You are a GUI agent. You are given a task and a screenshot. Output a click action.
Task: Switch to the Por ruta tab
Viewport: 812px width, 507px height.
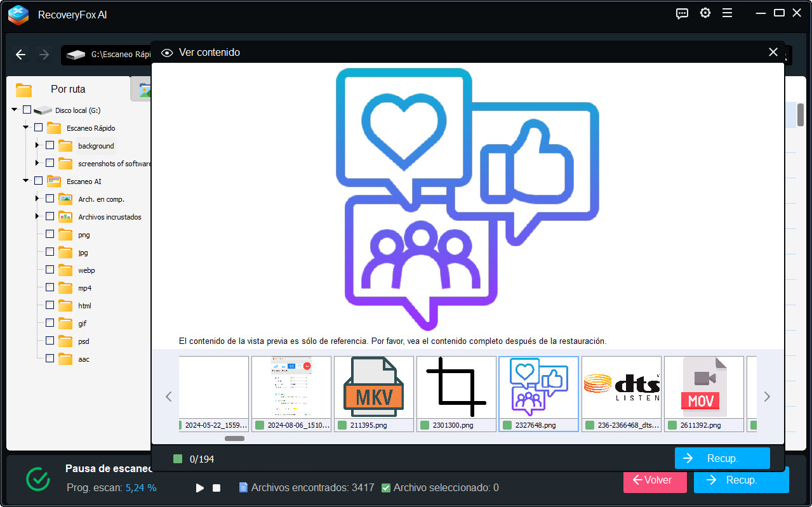point(68,89)
